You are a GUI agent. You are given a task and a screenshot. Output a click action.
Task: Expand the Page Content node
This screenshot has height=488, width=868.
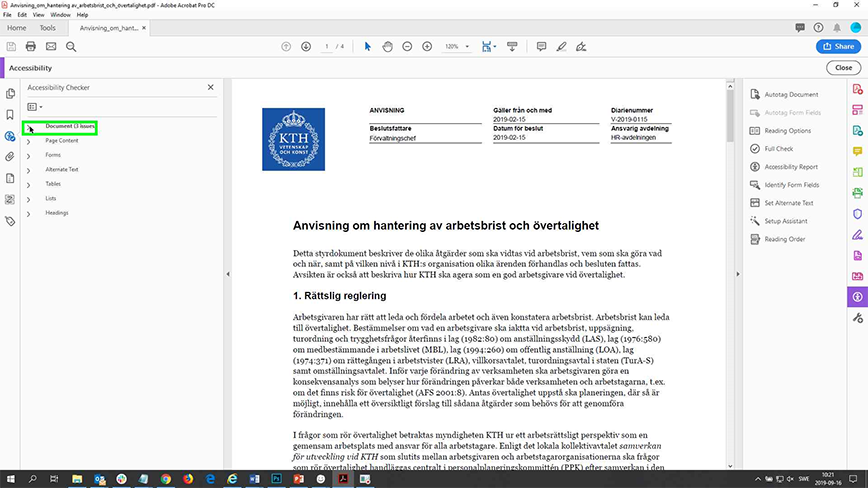pyautogui.click(x=29, y=142)
